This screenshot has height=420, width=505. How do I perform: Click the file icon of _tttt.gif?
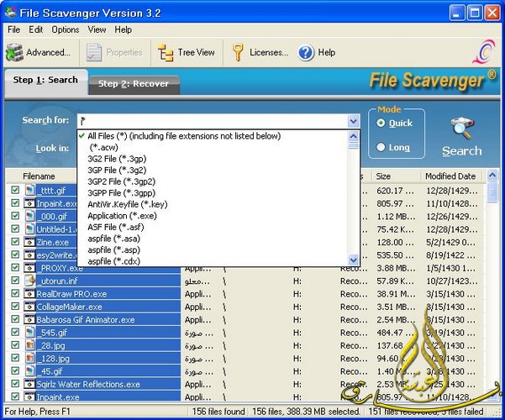pyautogui.click(x=30, y=190)
